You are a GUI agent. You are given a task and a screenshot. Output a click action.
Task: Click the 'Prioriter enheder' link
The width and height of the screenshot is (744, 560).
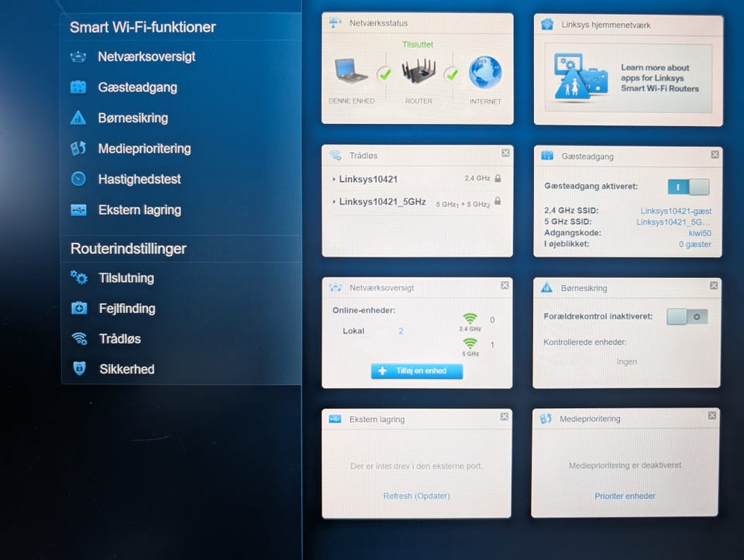[625, 496]
